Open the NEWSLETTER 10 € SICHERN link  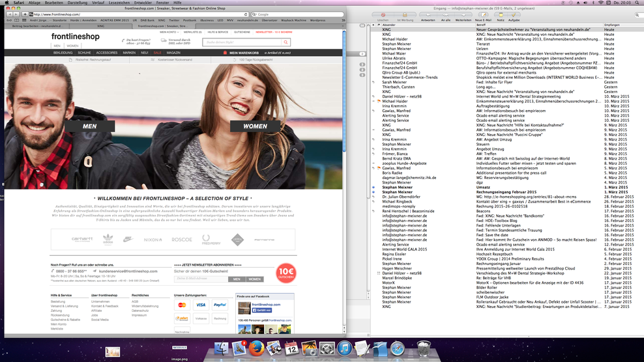click(x=274, y=32)
